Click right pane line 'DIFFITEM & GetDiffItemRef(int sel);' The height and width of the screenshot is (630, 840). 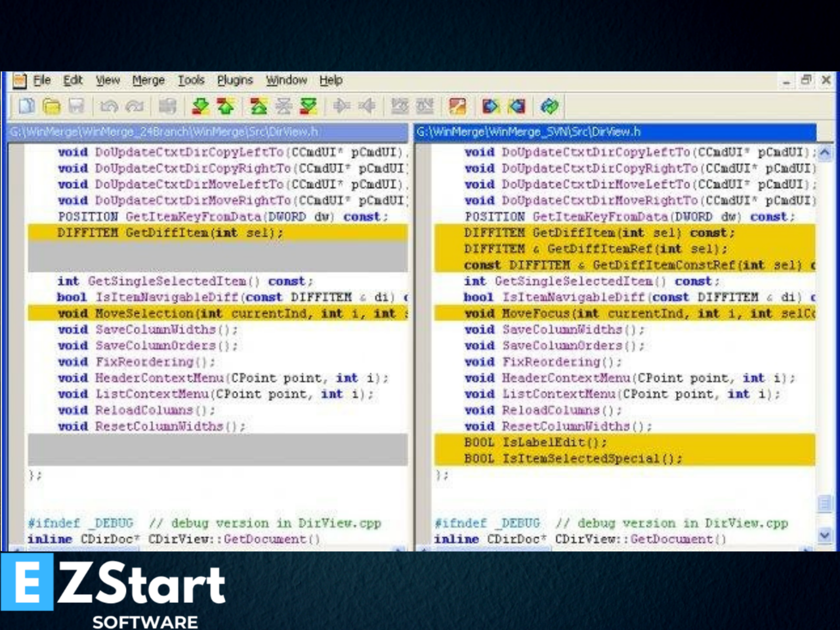625,249
